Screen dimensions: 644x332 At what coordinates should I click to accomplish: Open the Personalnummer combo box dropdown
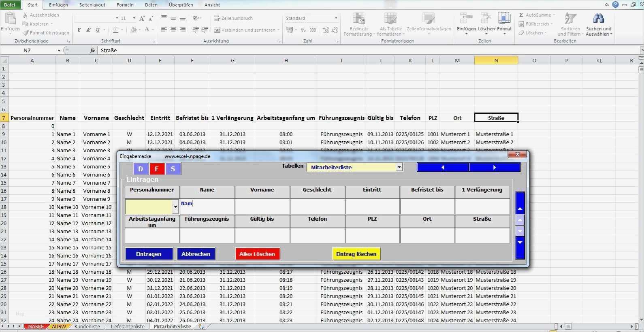tap(175, 207)
